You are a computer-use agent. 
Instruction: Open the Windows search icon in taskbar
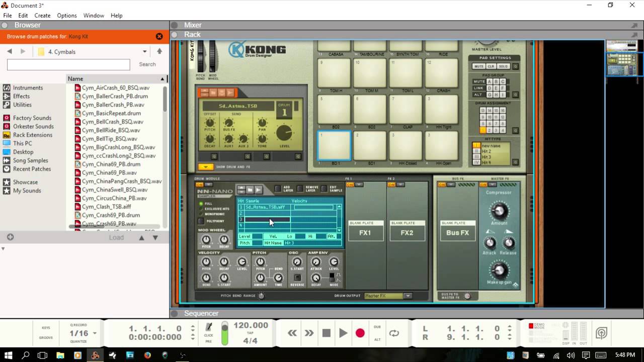pyautogui.click(x=26, y=355)
